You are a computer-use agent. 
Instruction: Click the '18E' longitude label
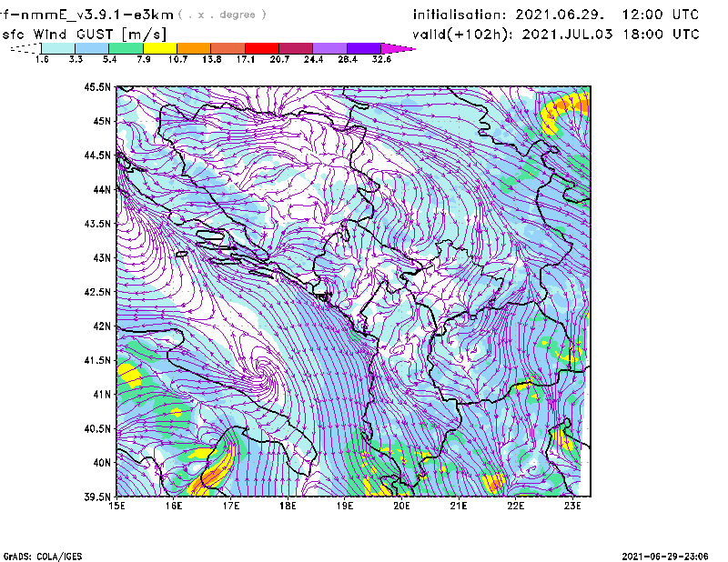(288, 506)
